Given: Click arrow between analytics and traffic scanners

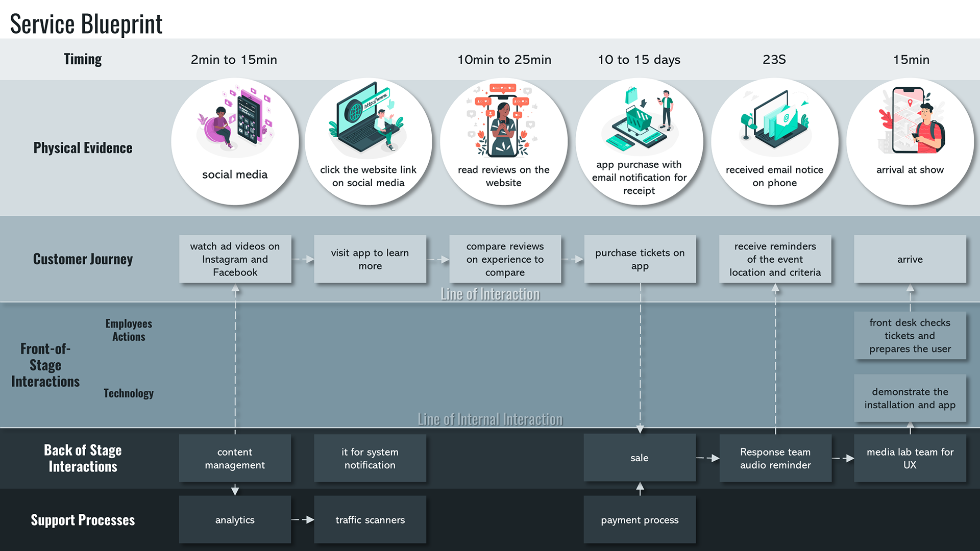Looking at the screenshot, I should 303,520.
